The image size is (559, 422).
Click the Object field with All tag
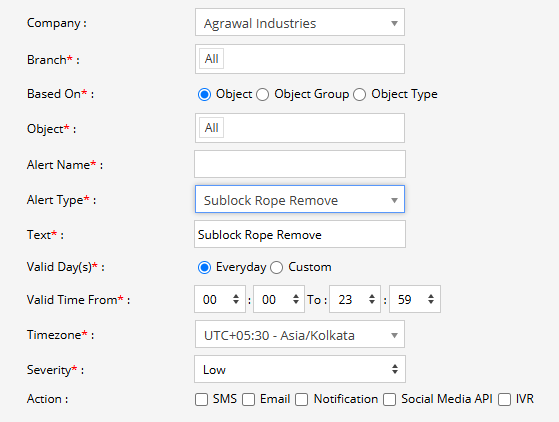pos(299,128)
